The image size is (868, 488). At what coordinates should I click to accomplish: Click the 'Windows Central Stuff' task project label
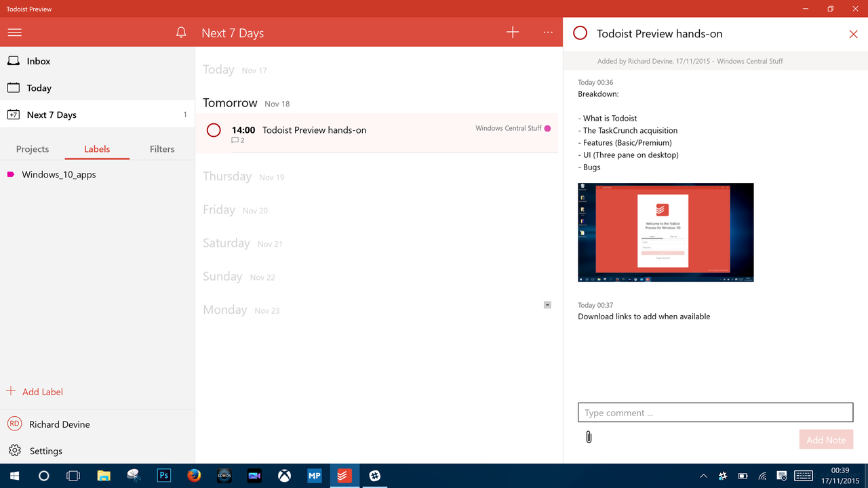click(509, 128)
